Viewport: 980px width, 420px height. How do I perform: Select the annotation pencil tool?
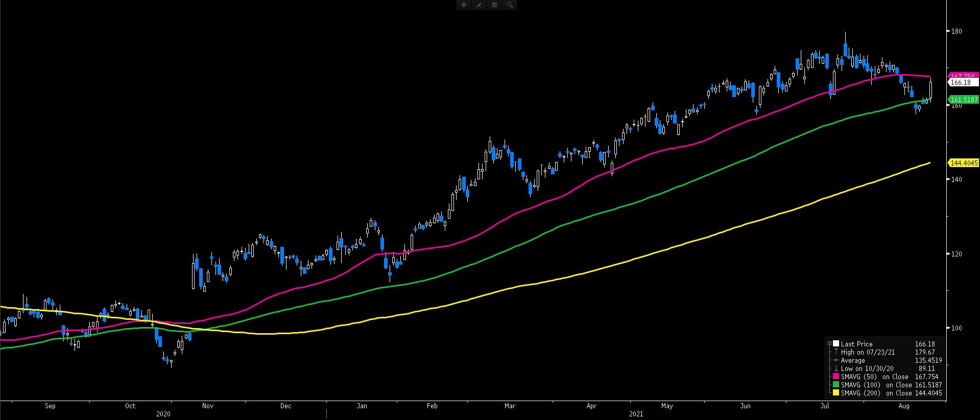[x=479, y=5]
